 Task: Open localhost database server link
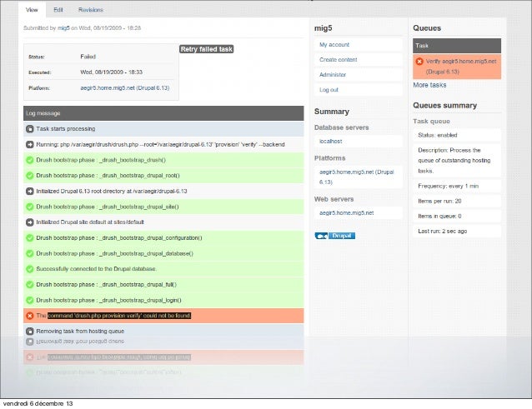point(331,142)
